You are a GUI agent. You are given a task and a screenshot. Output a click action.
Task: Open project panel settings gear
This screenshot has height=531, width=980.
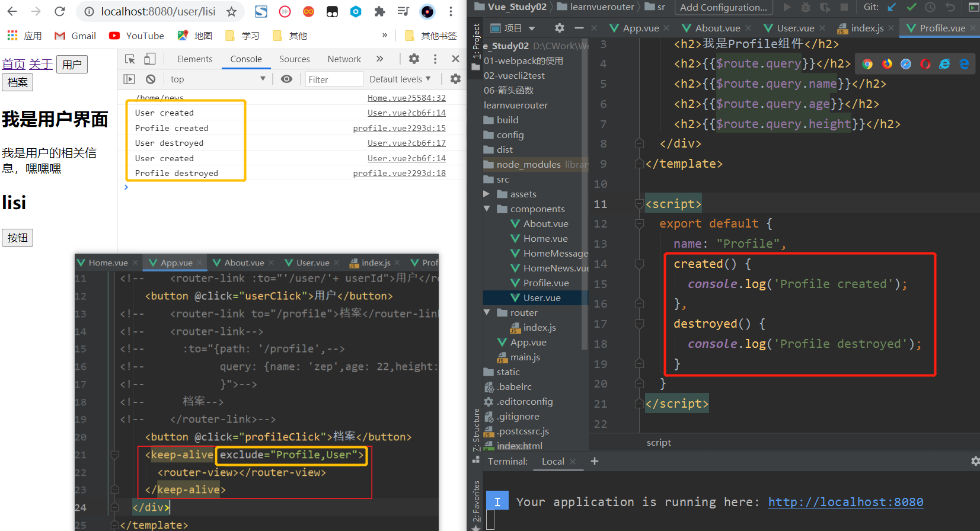(x=559, y=28)
